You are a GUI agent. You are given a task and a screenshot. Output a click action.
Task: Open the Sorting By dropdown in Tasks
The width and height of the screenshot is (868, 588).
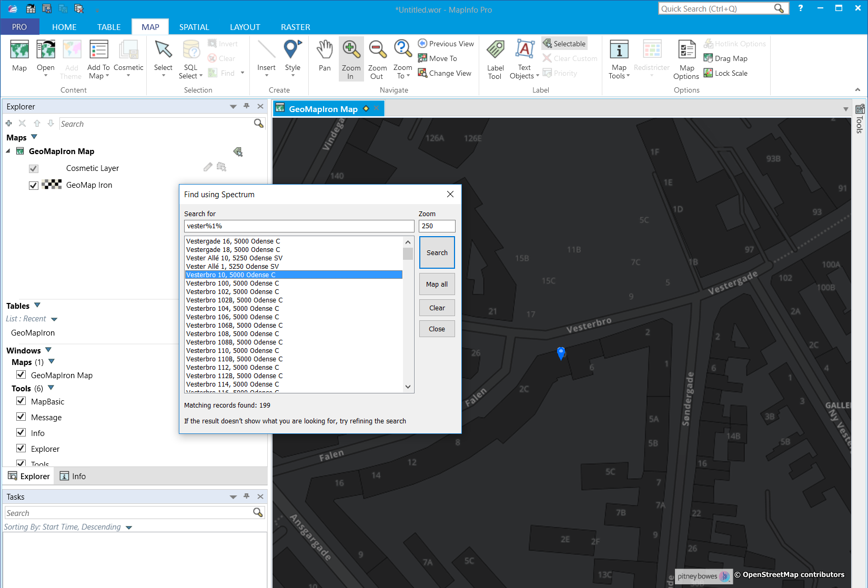point(129,528)
